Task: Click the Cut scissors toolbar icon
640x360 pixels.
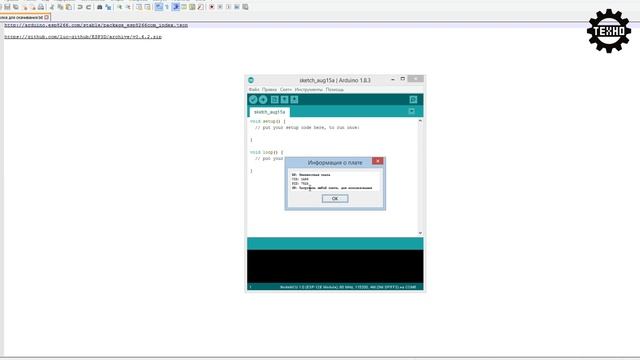Action: [51, 7]
